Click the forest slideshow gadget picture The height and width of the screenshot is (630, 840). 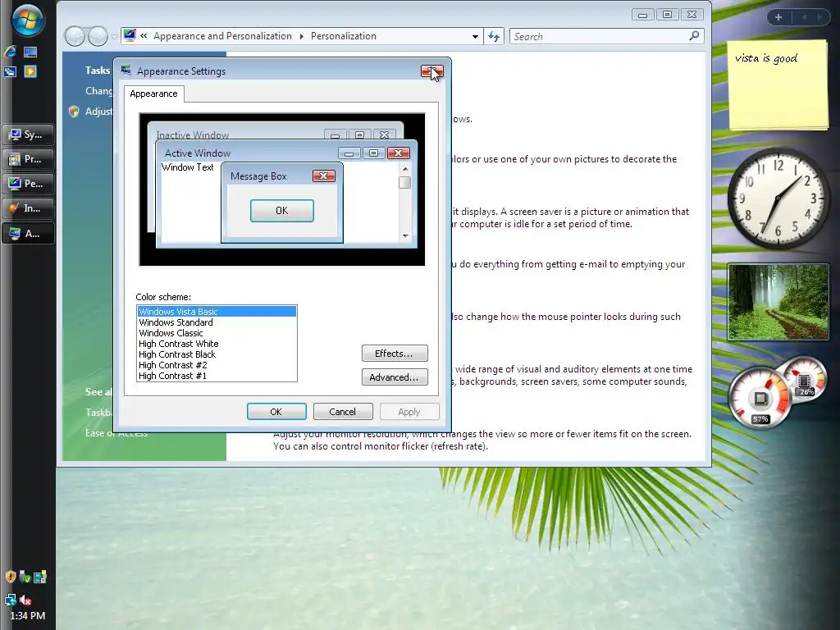(778, 302)
